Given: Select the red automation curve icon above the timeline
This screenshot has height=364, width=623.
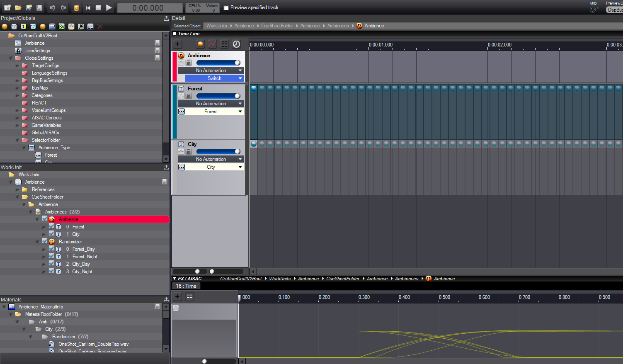Looking at the screenshot, I should [213, 44].
